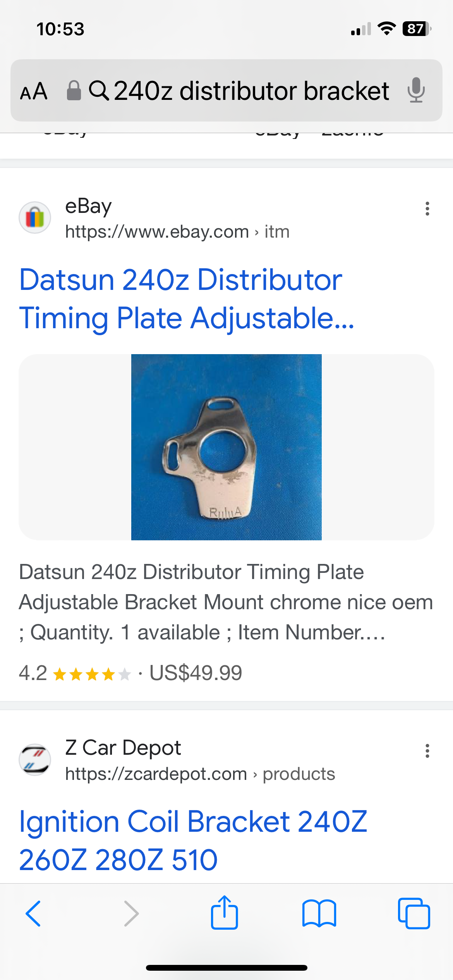Go back with the back arrow
The width and height of the screenshot is (453, 980).
[x=33, y=913]
